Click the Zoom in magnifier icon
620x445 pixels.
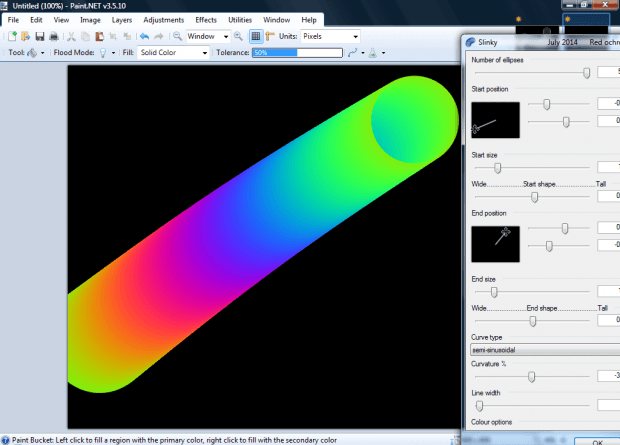pyautogui.click(x=239, y=36)
